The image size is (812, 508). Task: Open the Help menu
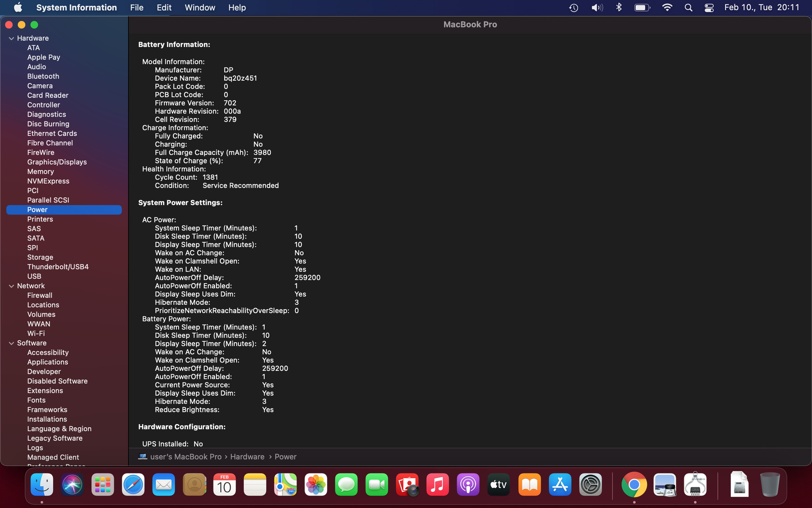(x=237, y=8)
